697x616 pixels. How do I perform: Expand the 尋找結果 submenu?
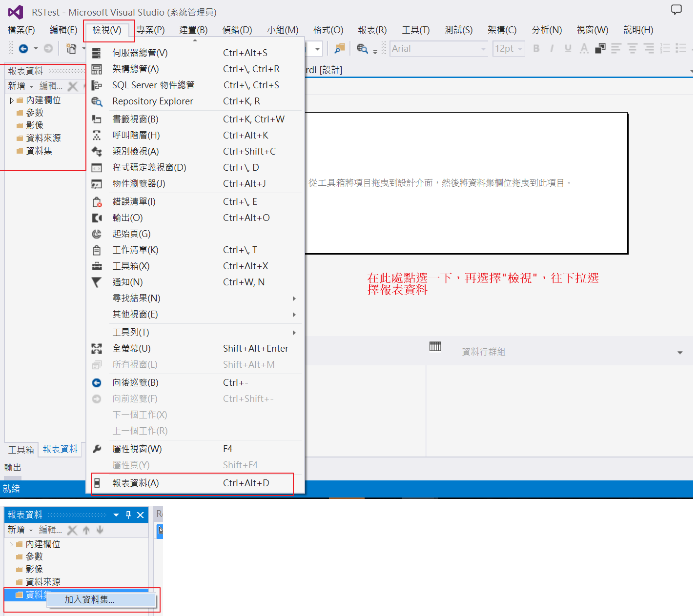point(195,298)
